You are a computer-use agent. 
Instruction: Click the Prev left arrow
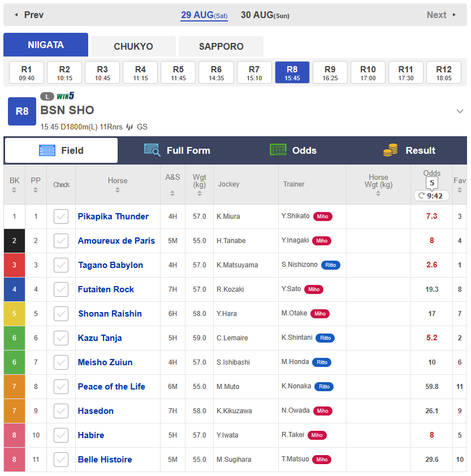[16, 15]
